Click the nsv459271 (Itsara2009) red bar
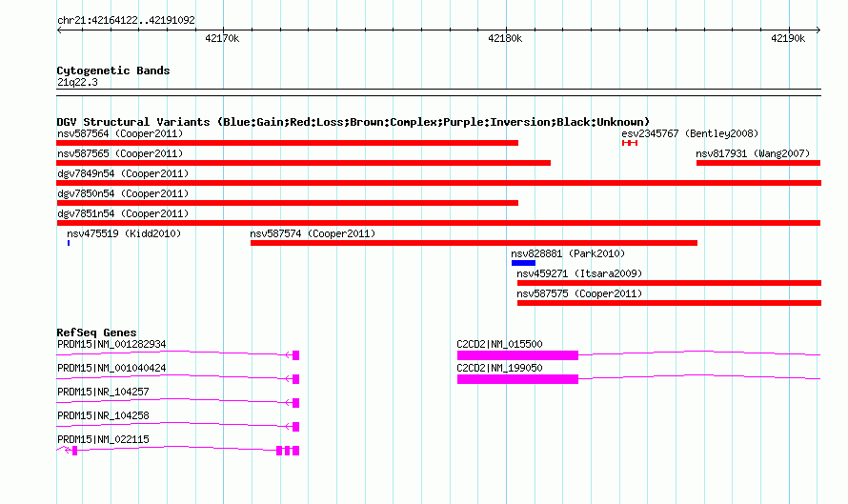The height and width of the screenshot is (504, 848). point(669,283)
